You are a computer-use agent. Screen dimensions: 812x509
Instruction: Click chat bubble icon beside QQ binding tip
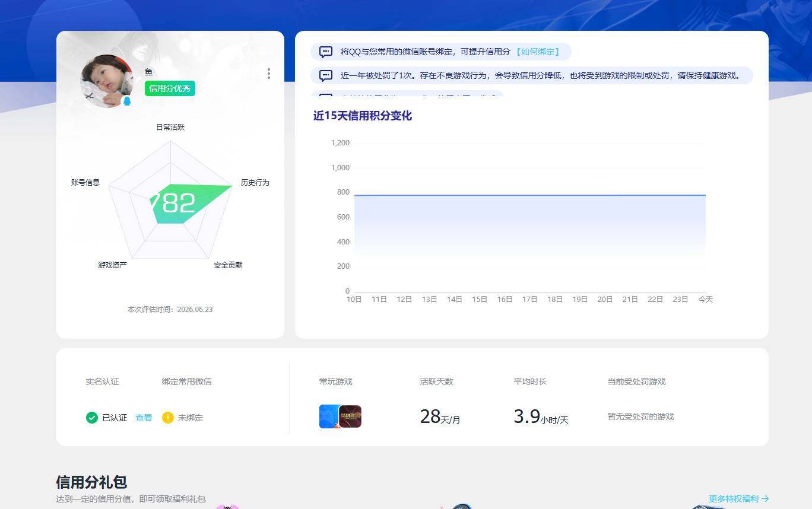point(326,52)
